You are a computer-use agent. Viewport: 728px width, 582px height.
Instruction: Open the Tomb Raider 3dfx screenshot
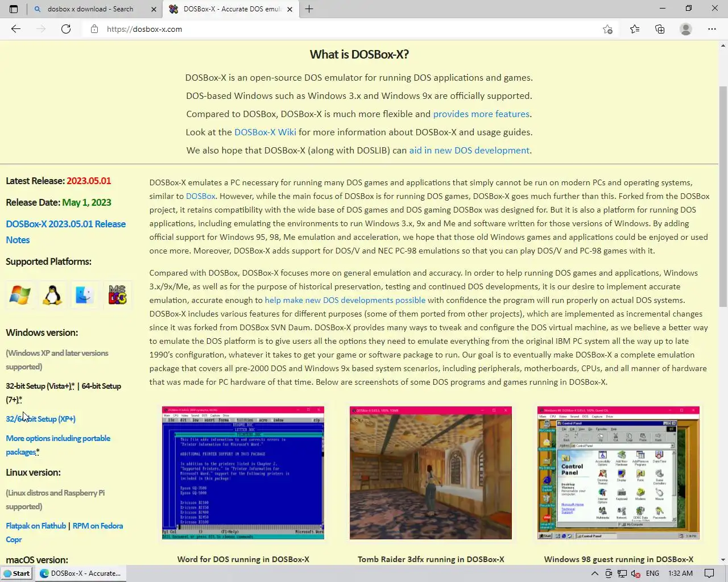coord(431,473)
